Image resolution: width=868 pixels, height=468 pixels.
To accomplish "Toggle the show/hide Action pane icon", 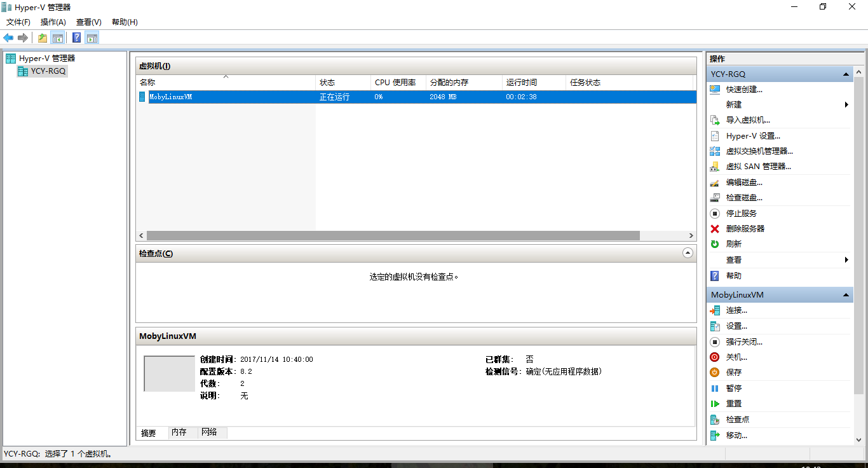I will 92,38.
